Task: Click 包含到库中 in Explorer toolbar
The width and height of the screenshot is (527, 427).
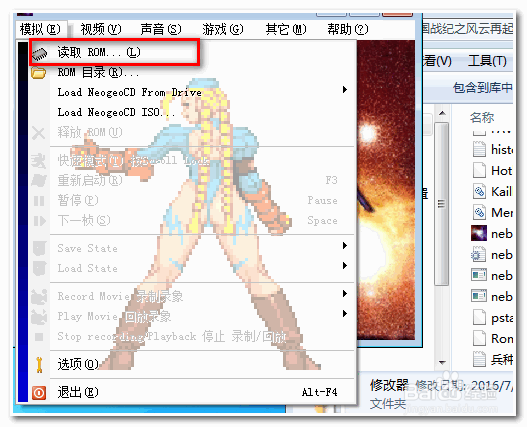Action: [x=482, y=88]
